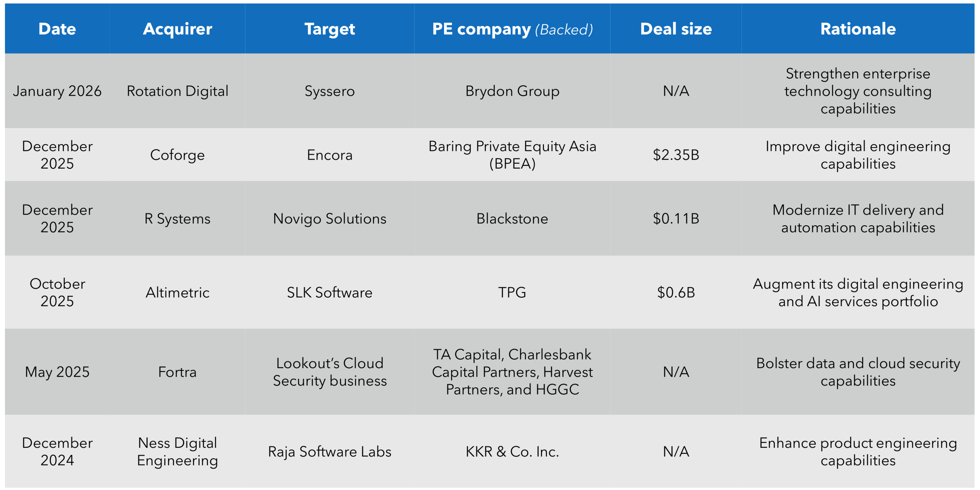Click the Acquirer column header
Image resolution: width=980 pixels, height=490 pixels.
(x=177, y=29)
